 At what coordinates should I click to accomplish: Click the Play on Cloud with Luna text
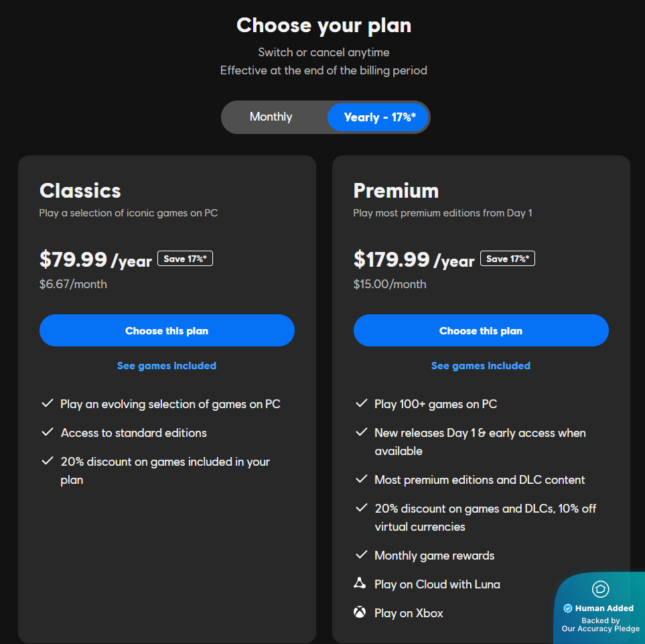point(437,584)
